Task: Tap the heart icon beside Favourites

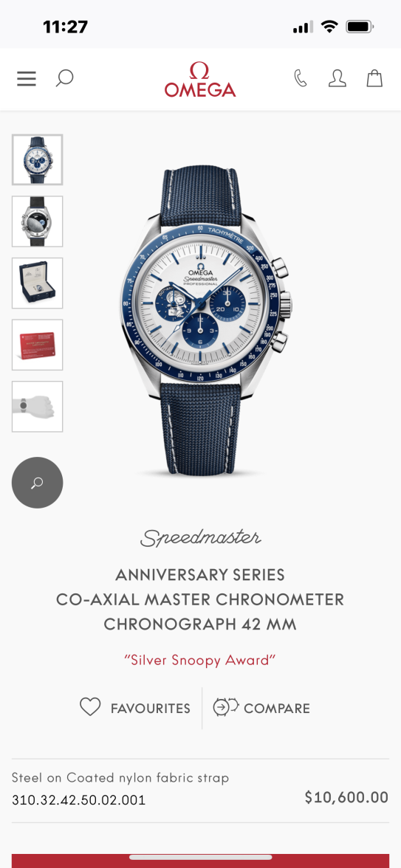Action: (90, 707)
